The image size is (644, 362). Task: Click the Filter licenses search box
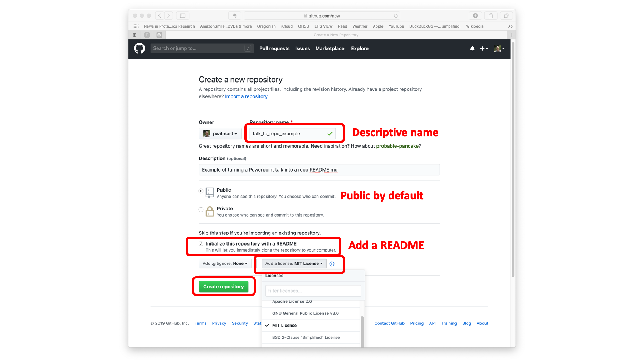[313, 291]
